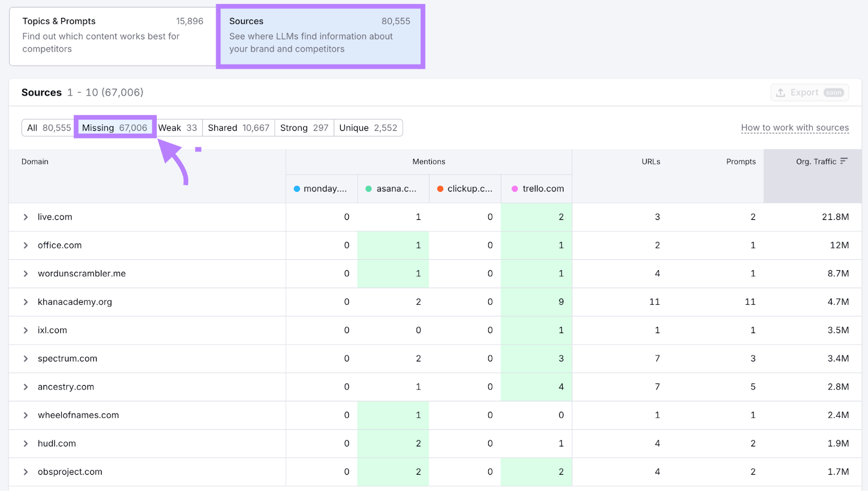Open the Weak sources filter

[177, 127]
